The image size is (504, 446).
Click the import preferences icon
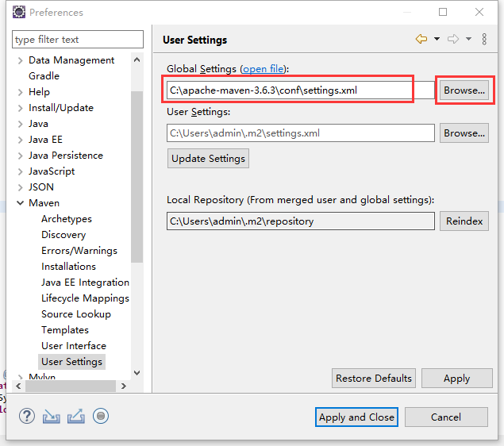[52, 416]
